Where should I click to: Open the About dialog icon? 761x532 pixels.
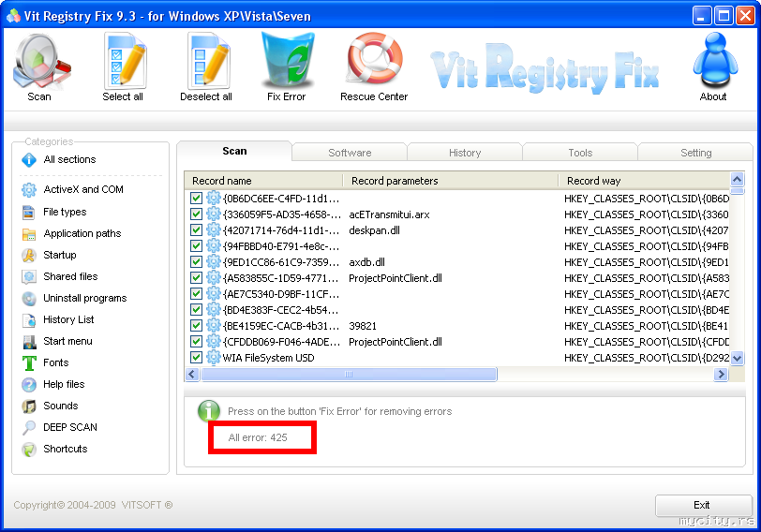pyautogui.click(x=715, y=60)
